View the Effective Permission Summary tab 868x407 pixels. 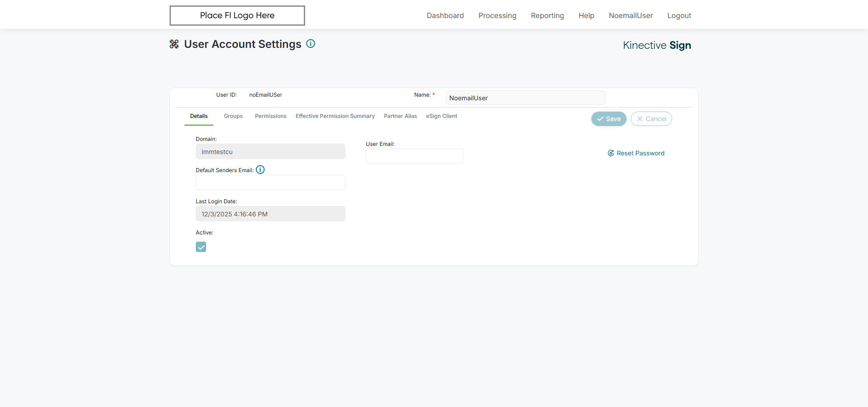point(335,116)
